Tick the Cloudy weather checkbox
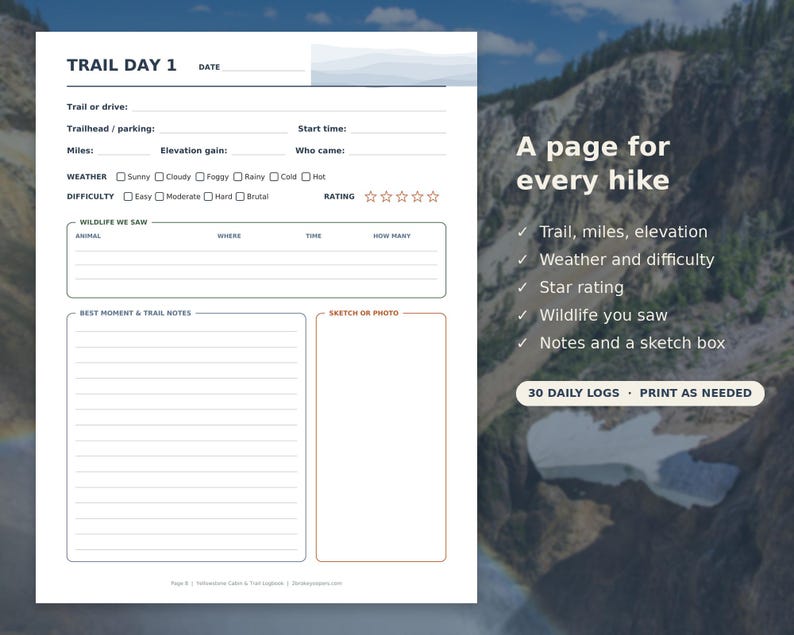Screen dimensions: 794x635 [x=159, y=177]
